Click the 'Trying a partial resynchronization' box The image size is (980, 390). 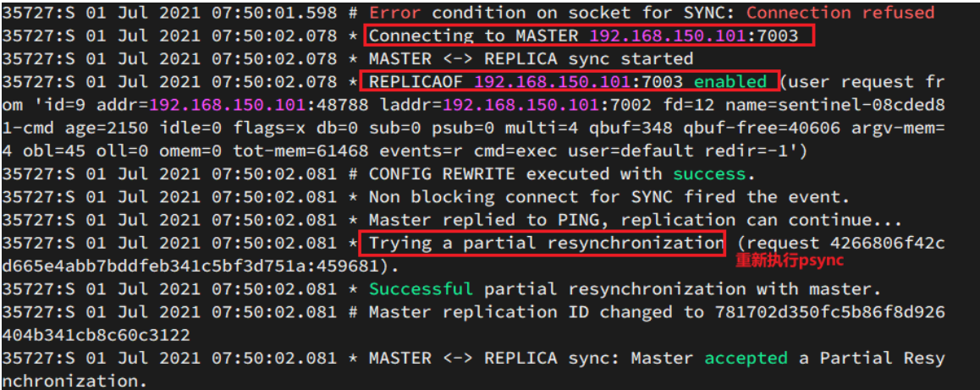(542, 243)
